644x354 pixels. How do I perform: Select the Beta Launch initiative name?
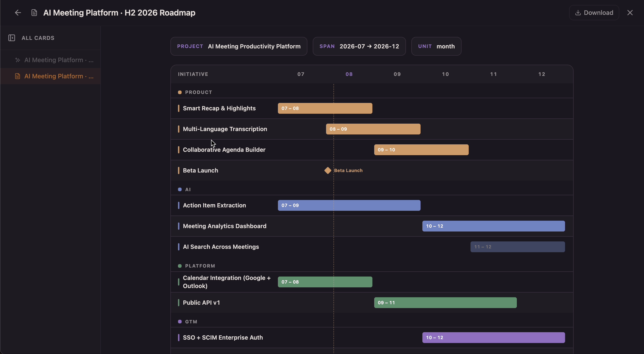pos(200,170)
